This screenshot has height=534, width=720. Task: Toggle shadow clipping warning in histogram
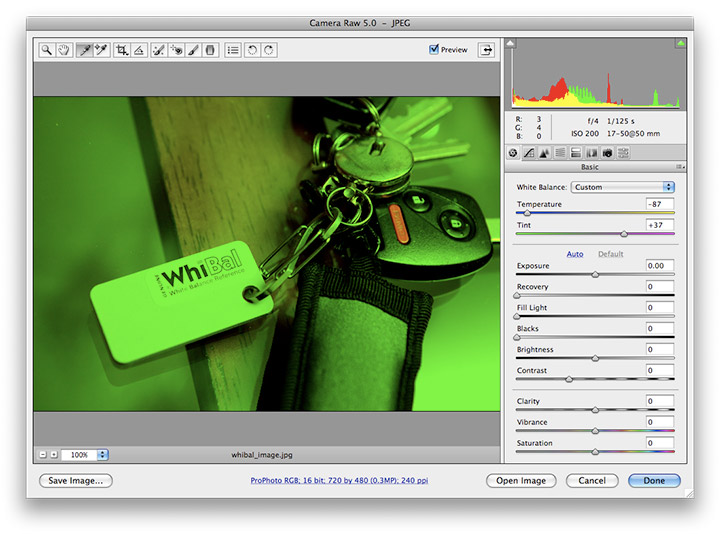click(x=510, y=44)
